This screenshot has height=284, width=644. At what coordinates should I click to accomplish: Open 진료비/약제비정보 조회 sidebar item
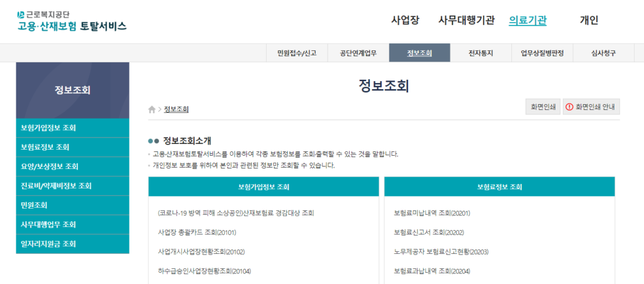[x=56, y=186]
